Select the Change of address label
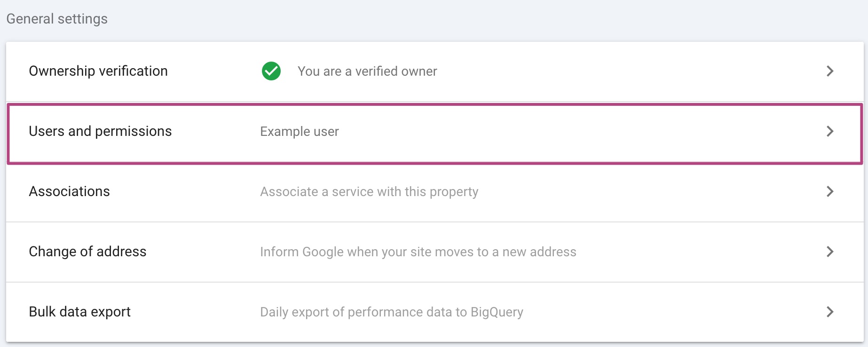 (x=87, y=252)
